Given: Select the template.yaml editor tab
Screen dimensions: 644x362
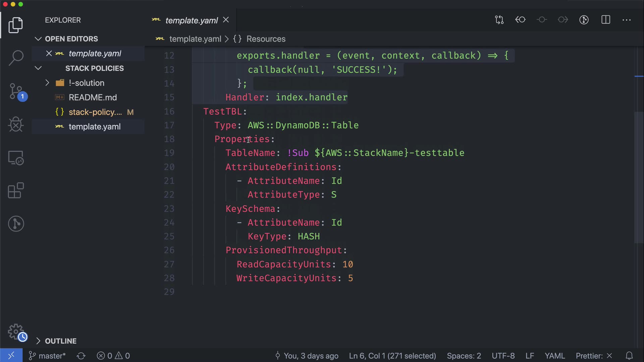Looking at the screenshot, I should click(x=191, y=20).
